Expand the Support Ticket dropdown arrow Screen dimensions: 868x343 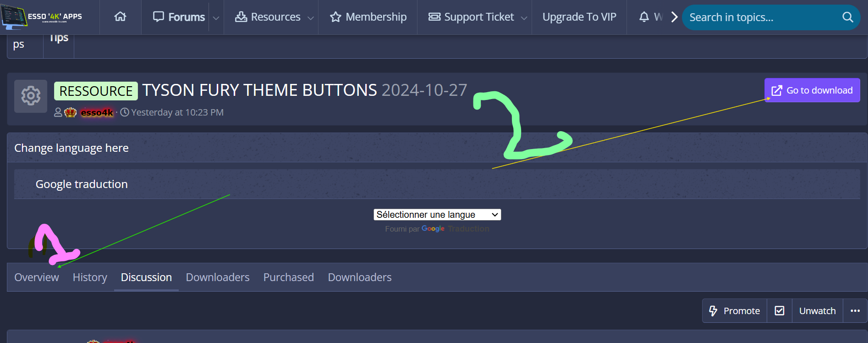click(524, 18)
